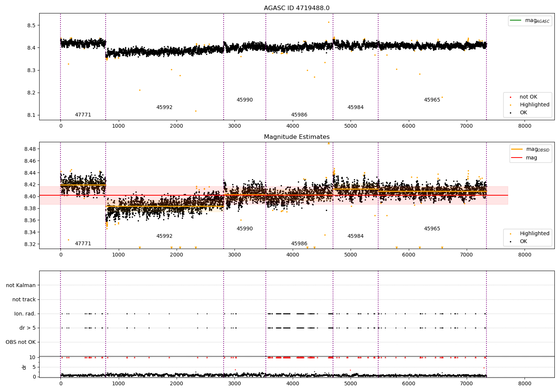Click the 0 x-tick under the top plot
This screenshot has width=560, height=392.
pyautogui.click(x=60, y=126)
